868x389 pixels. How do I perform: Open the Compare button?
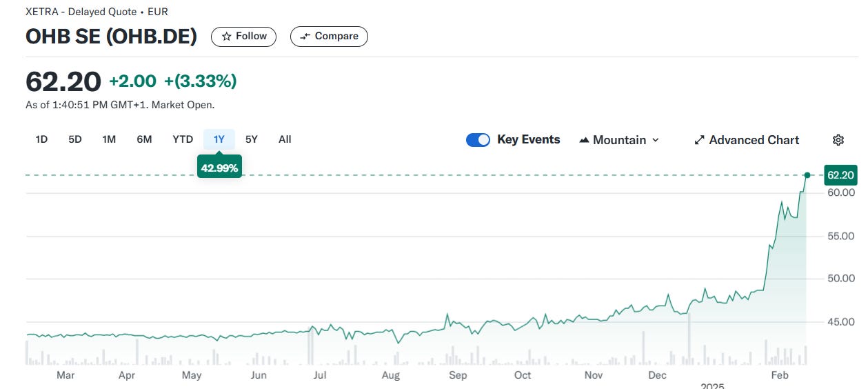[329, 37]
